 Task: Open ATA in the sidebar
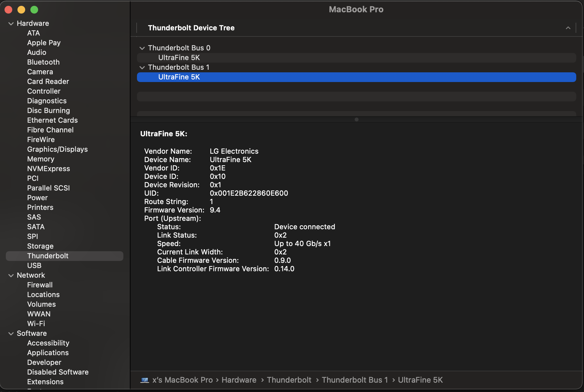(34, 33)
